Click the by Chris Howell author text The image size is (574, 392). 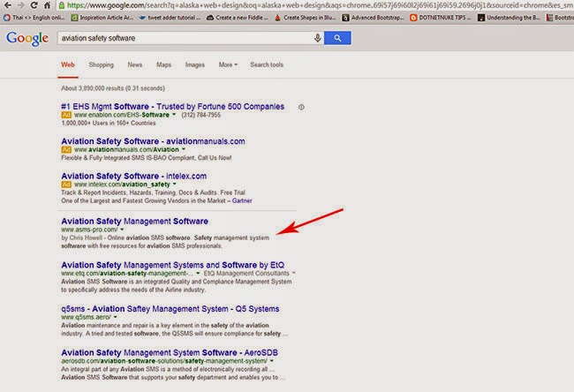pyautogui.click(x=81, y=237)
